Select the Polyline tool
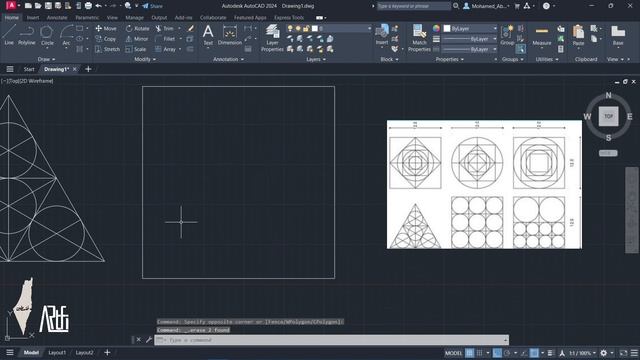640x360 pixels. pyautogui.click(x=27, y=34)
